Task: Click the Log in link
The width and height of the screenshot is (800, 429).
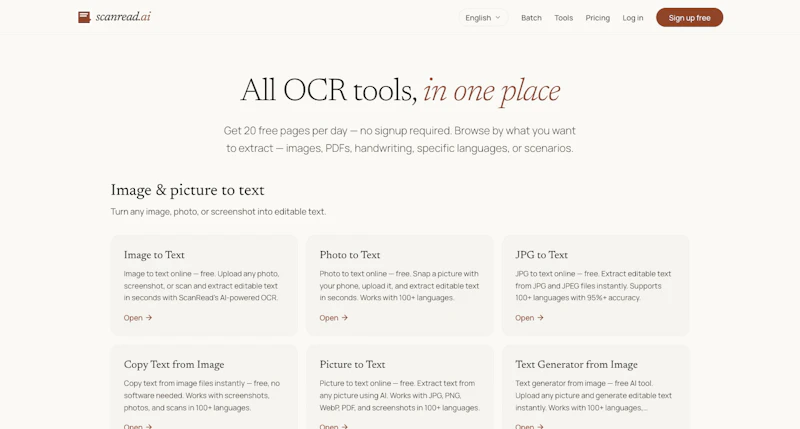Action: pos(633,18)
